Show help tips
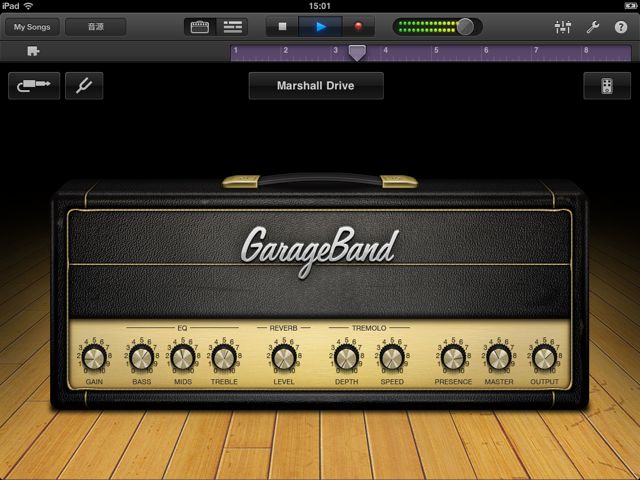Viewport: 640px width, 480px height. click(x=621, y=27)
